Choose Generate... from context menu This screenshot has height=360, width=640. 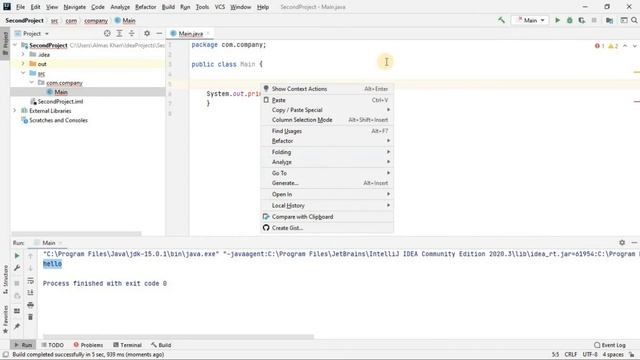pos(327,183)
